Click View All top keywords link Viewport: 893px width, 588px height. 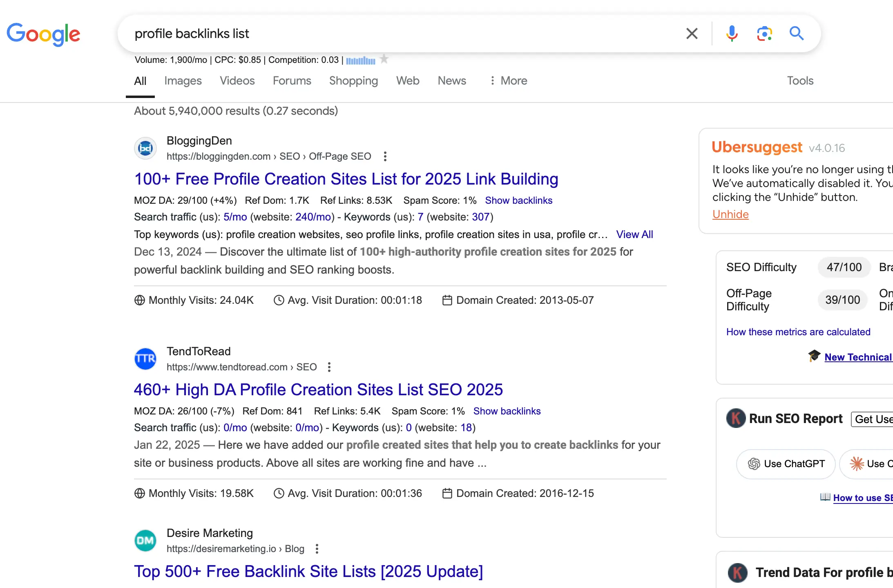[634, 234]
